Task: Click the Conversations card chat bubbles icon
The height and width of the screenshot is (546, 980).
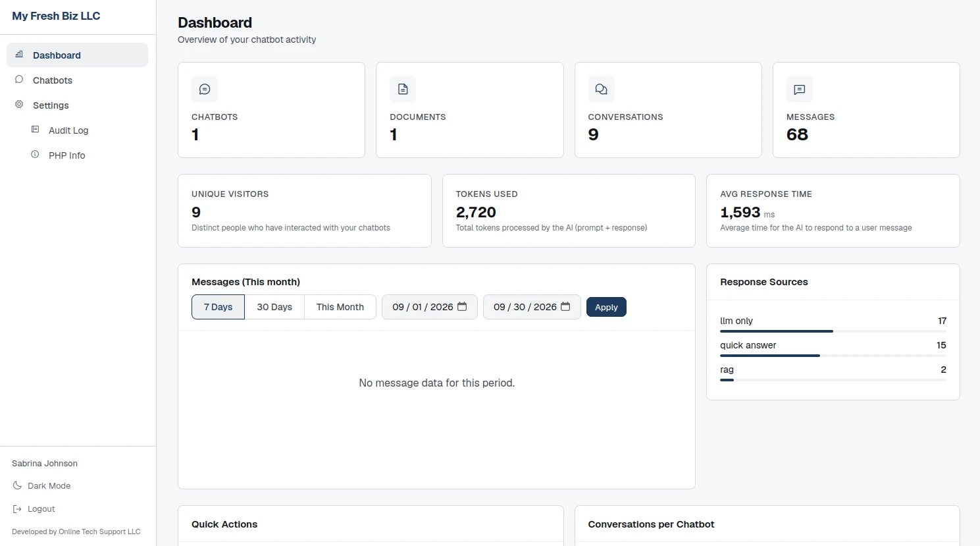Action: click(x=601, y=89)
